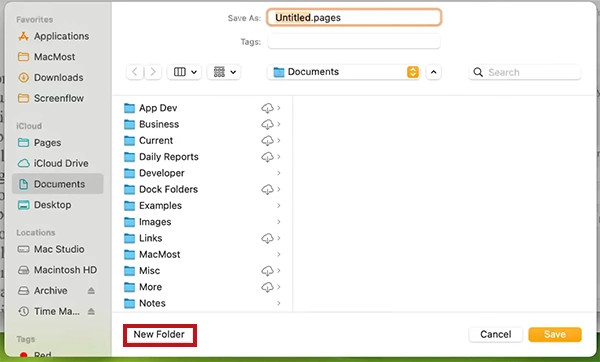600x362 pixels.
Task: Click the Cancel button
Action: [x=496, y=334]
